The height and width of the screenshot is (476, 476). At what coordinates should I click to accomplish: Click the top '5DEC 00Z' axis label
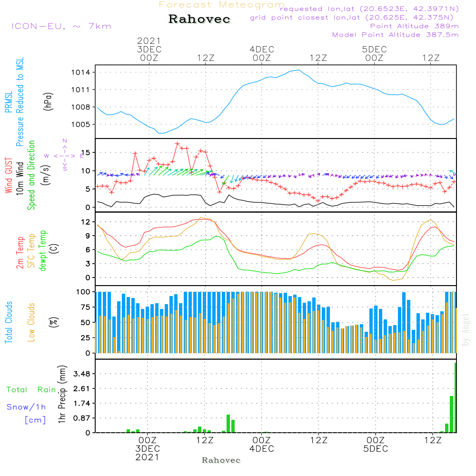374,53
